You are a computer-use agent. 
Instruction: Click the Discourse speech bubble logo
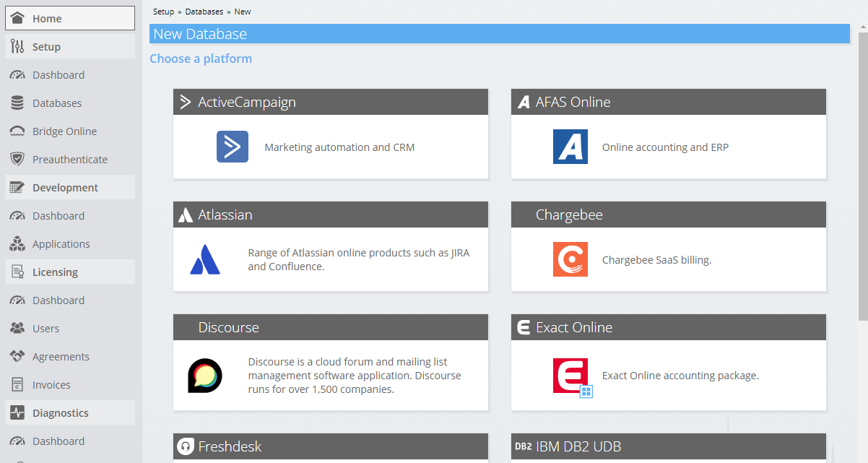pyautogui.click(x=205, y=376)
